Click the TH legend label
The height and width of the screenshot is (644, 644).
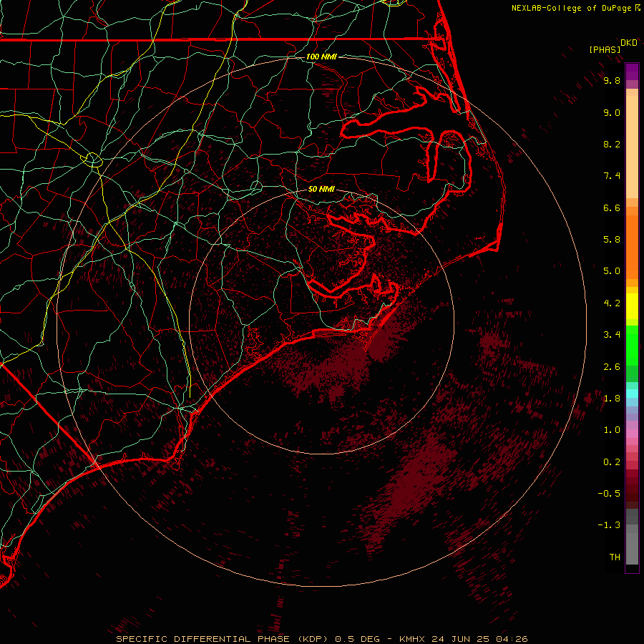pos(615,557)
